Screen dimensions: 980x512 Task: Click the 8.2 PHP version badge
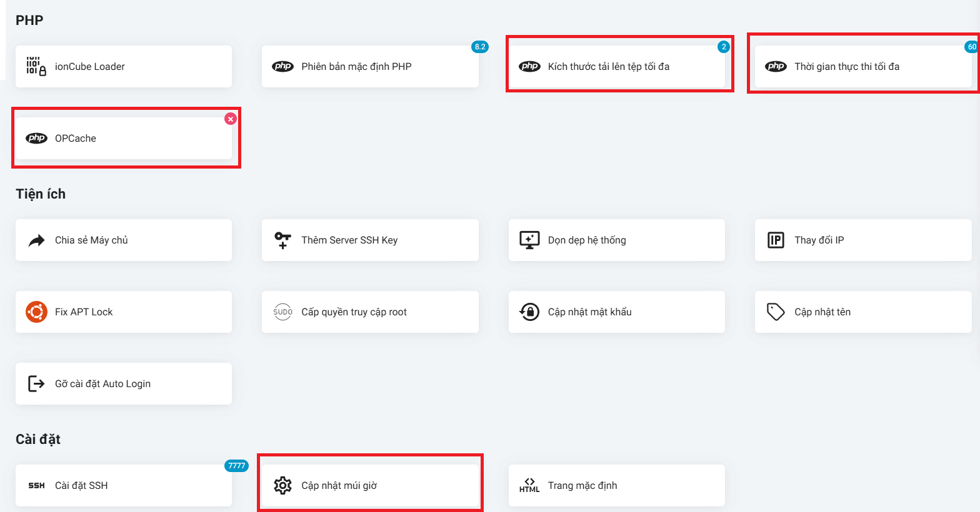[x=480, y=47]
